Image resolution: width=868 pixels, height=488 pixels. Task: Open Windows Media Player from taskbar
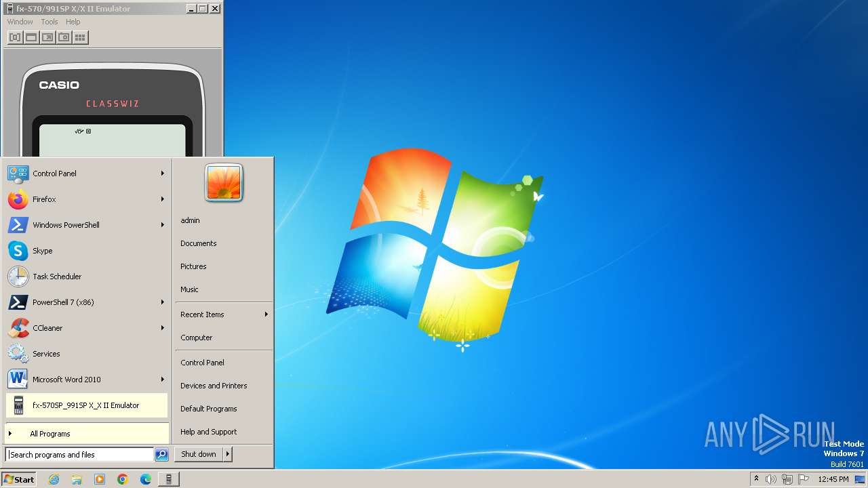(100, 479)
